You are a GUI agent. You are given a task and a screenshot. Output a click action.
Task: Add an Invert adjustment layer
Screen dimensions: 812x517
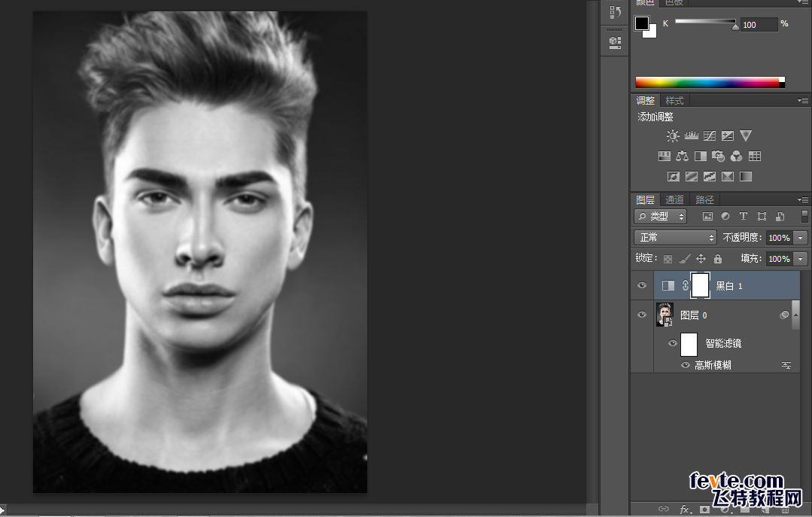(674, 177)
